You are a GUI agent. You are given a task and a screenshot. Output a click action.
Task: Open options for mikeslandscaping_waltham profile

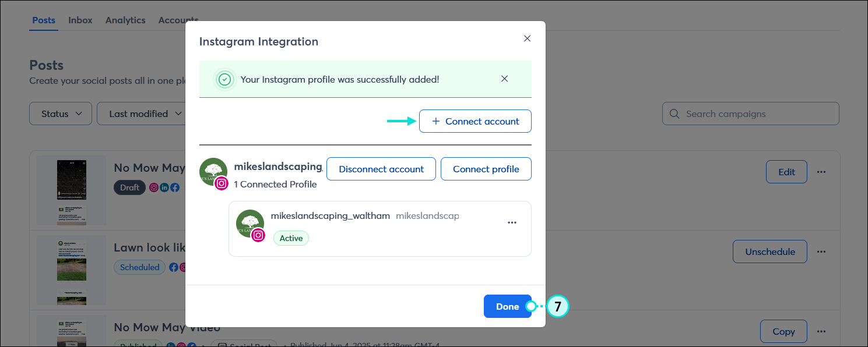pyautogui.click(x=512, y=222)
